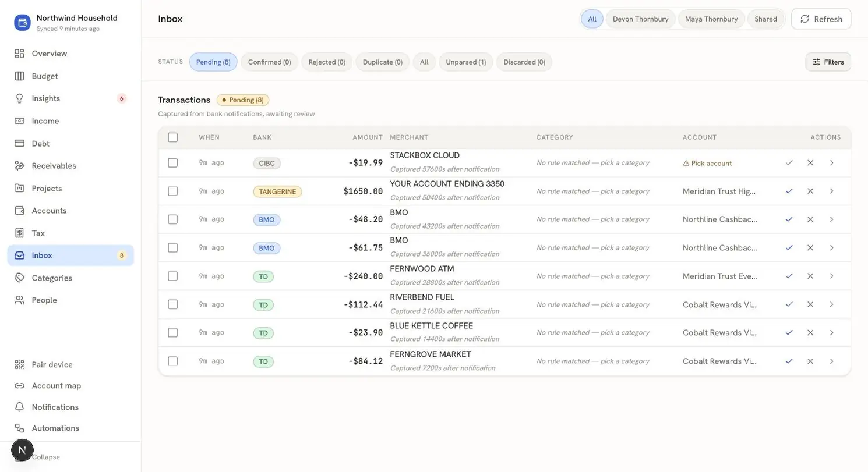
Task: Expand the -$61.75 BMO row chevron
Action: [x=831, y=248]
